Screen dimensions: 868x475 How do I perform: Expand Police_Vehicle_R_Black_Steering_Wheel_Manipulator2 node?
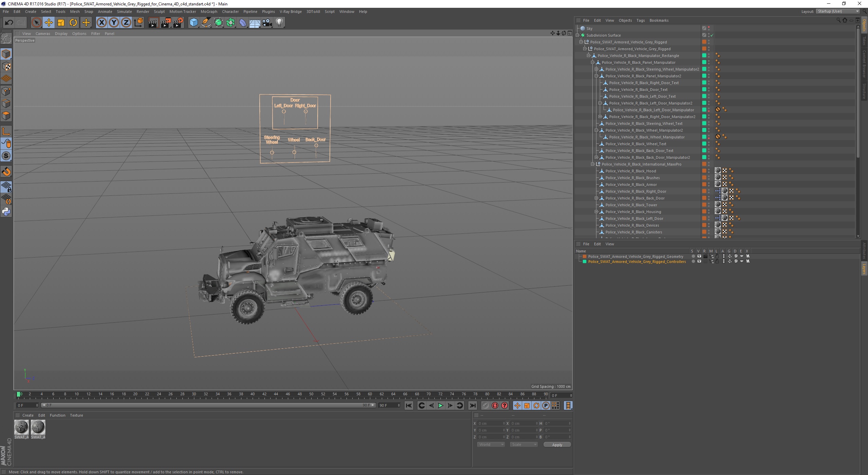tap(596, 69)
